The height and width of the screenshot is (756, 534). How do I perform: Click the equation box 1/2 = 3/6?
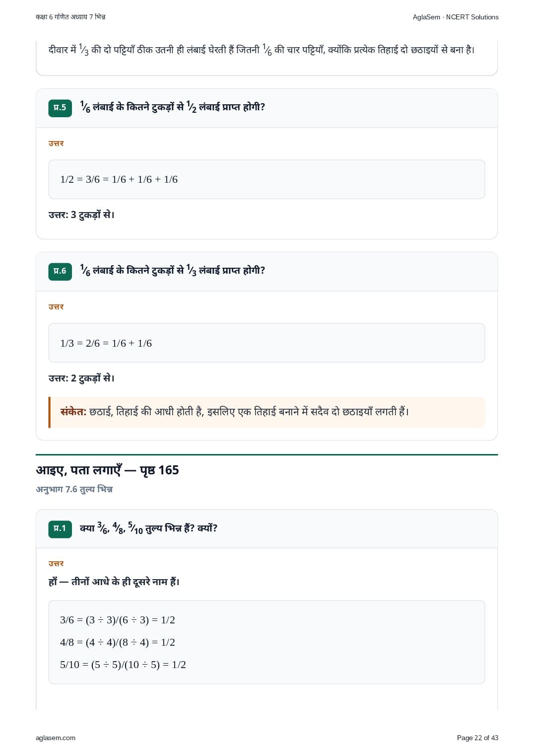267,179
